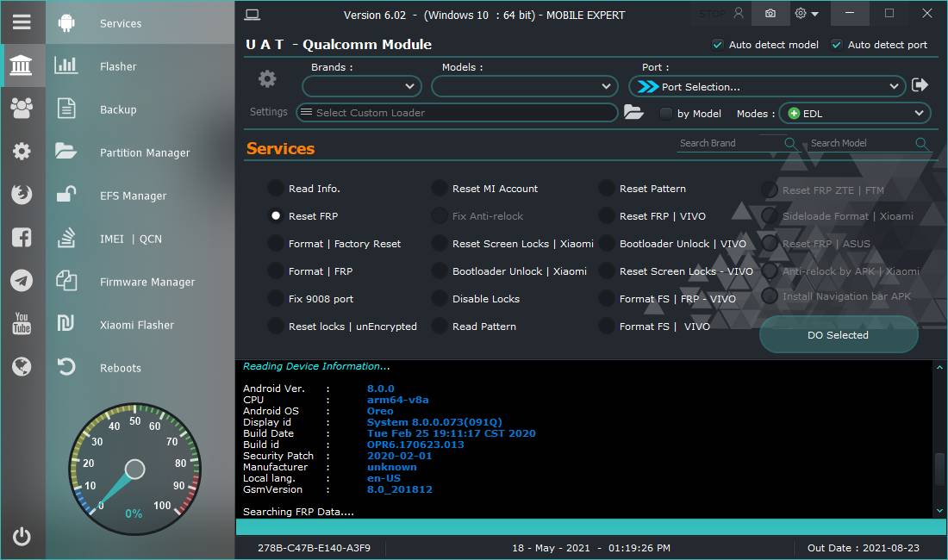Select Reset Pattern radio option

click(607, 189)
